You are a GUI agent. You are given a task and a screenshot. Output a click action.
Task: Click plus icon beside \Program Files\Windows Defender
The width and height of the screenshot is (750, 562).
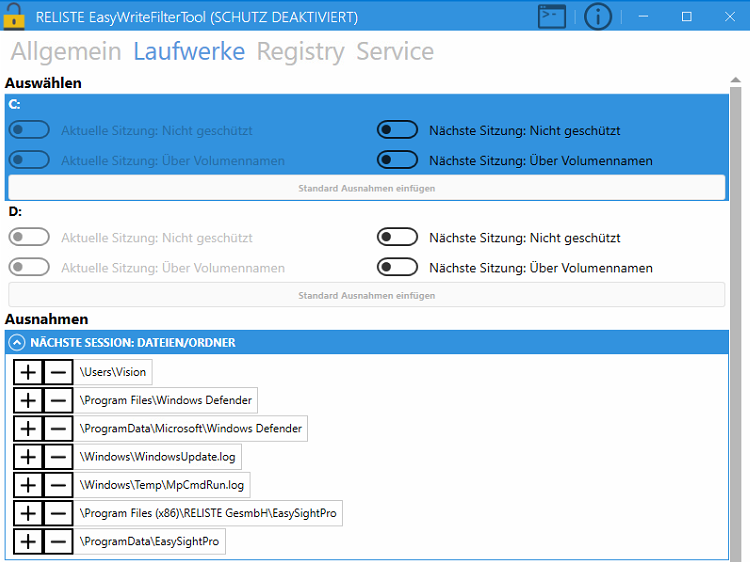tap(29, 400)
